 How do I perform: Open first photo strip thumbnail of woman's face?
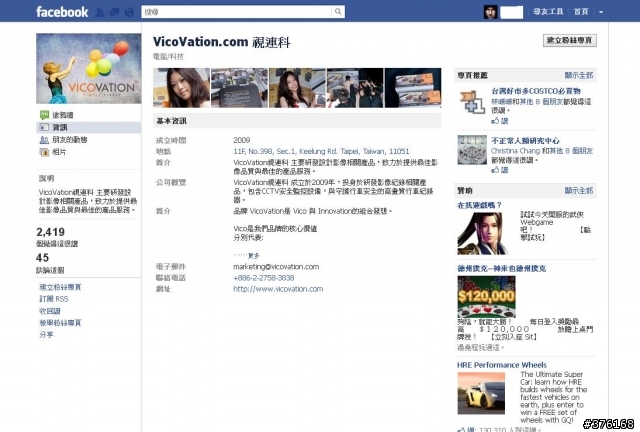pos(182,88)
